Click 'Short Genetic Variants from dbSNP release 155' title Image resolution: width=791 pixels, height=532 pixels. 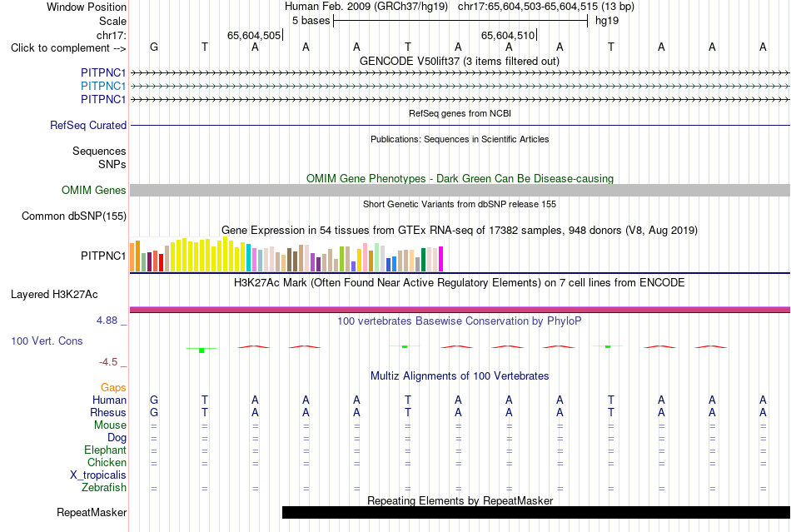(460, 204)
